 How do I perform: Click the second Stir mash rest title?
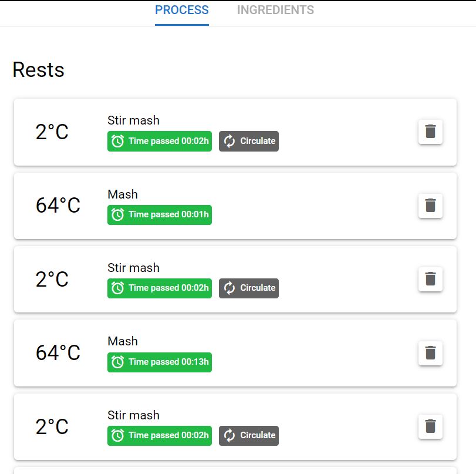tap(133, 268)
